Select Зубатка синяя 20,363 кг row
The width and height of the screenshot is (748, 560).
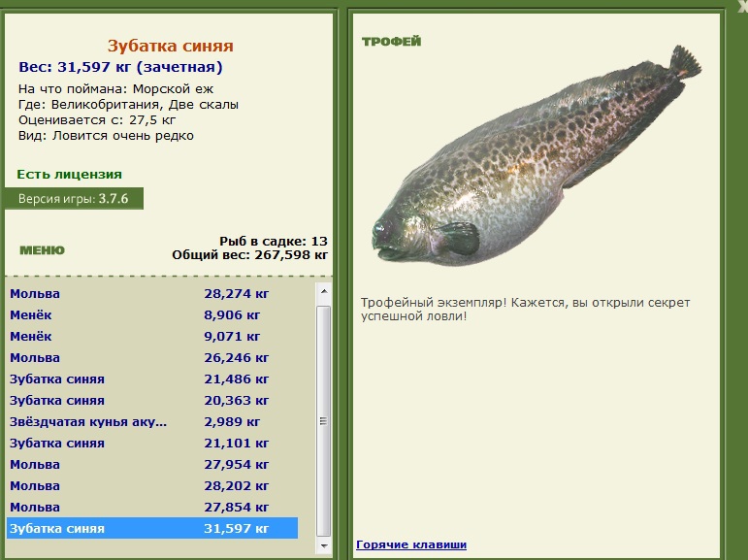(152, 401)
